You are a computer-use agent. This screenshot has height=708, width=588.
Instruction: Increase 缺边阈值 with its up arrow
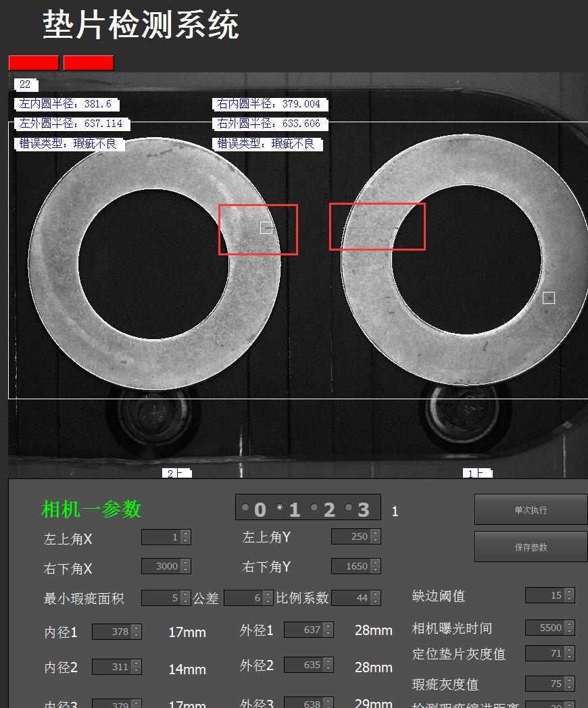(x=569, y=592)
